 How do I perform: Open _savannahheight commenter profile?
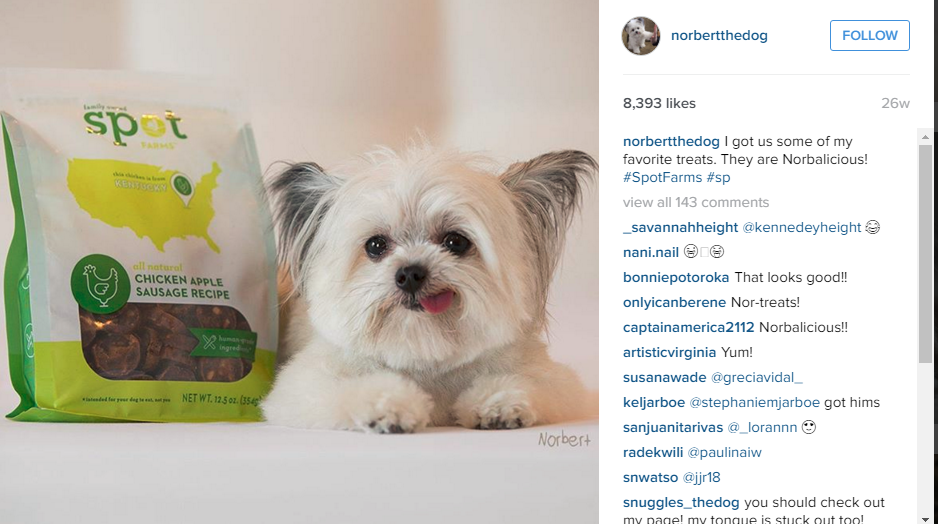coord(680,227)
